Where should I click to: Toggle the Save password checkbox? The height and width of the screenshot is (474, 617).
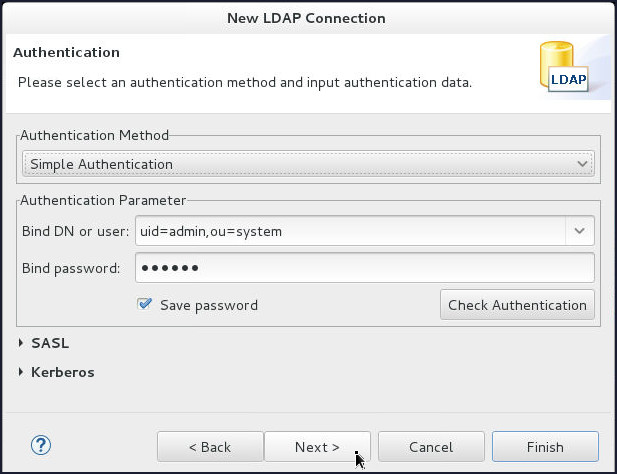(x=146, y=305)
